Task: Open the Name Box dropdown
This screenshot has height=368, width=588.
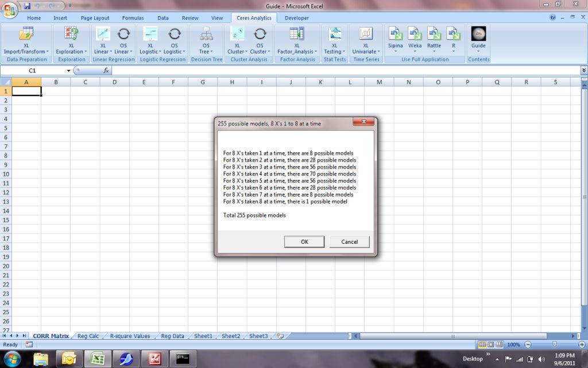Action: (x=69, y=71)
